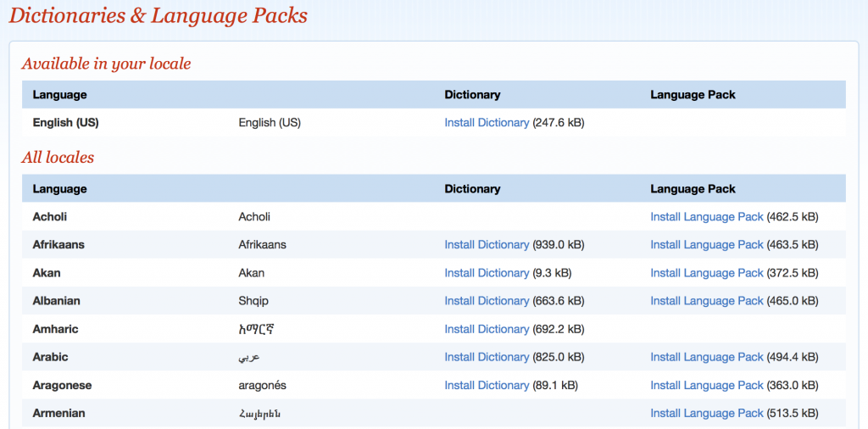Viewport: 868px width, 429px height.
Task: Install the Arabic language pack
Action: tap(706, 357)
